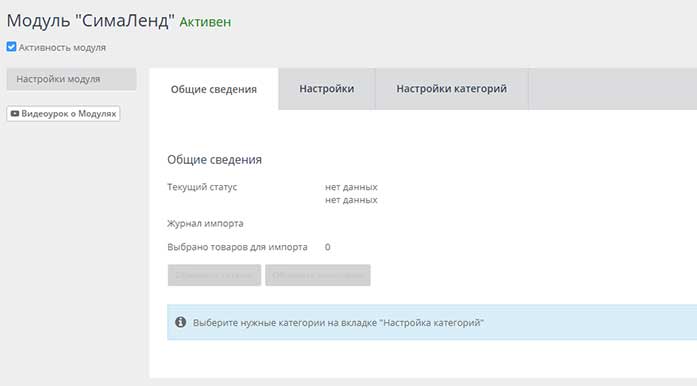Click the imported goods count value "0"
This screenshot has height=386, width=697.
tap(328, 247)
